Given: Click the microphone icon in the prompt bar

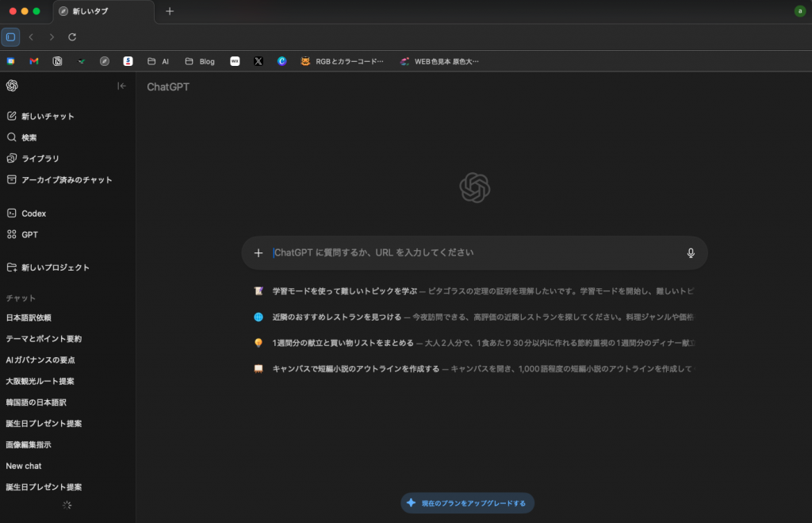Looking at the screenshot, I should [x=690, y=252].
